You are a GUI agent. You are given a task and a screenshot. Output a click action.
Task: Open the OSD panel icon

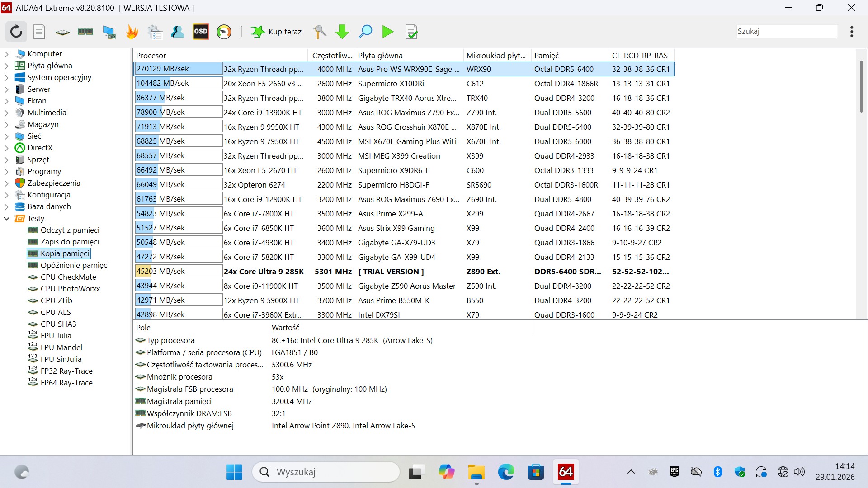click(201, 32)
